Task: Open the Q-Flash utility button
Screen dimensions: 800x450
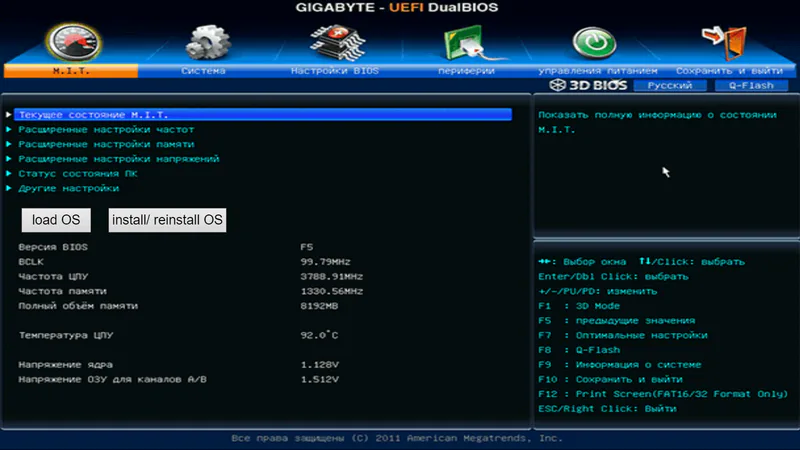Action: (751, 85)
